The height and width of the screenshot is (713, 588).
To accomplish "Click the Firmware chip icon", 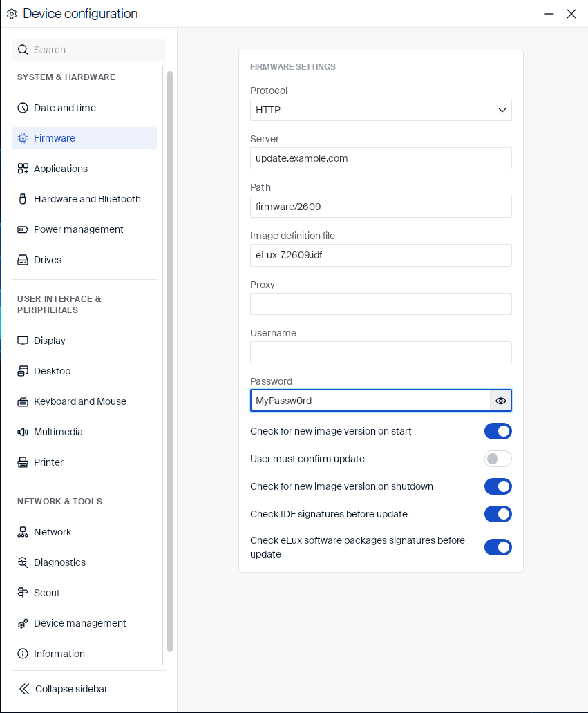I will click(x=23, y=138).
